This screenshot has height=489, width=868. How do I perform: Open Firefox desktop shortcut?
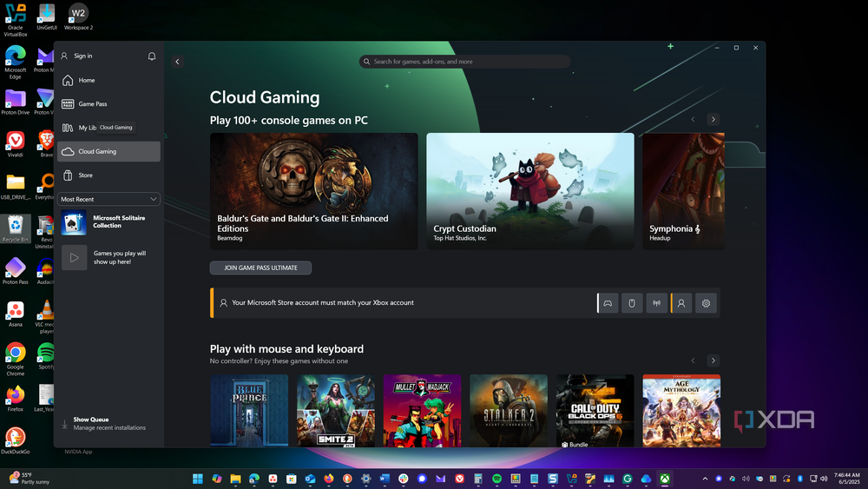[16, 399]
